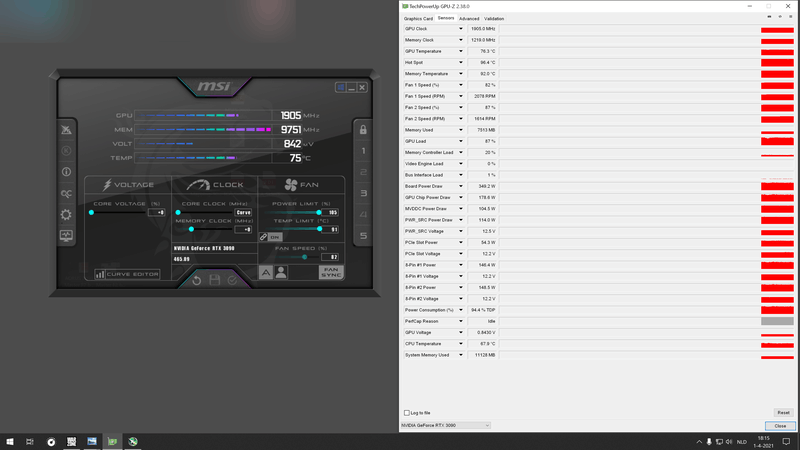Click the Close button in GPU-Z
Image resolution: width=800 pixels, height=450 pixels.
[780, 426]
